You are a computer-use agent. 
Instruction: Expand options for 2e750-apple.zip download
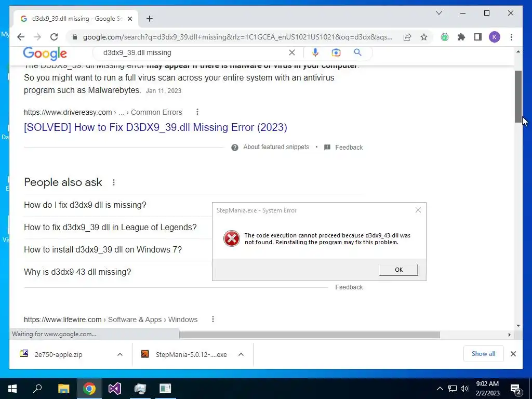(x=120, y=354)
